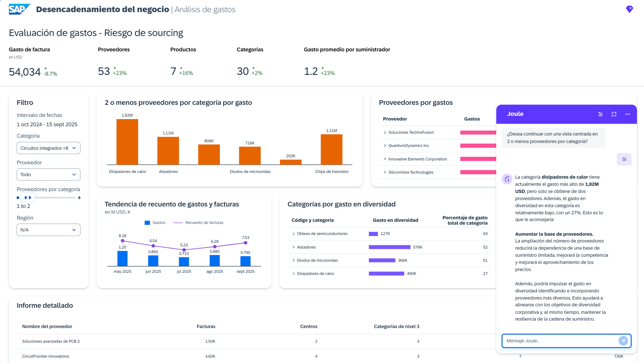Click the Chips de transistor 1.21M bar

332,149
